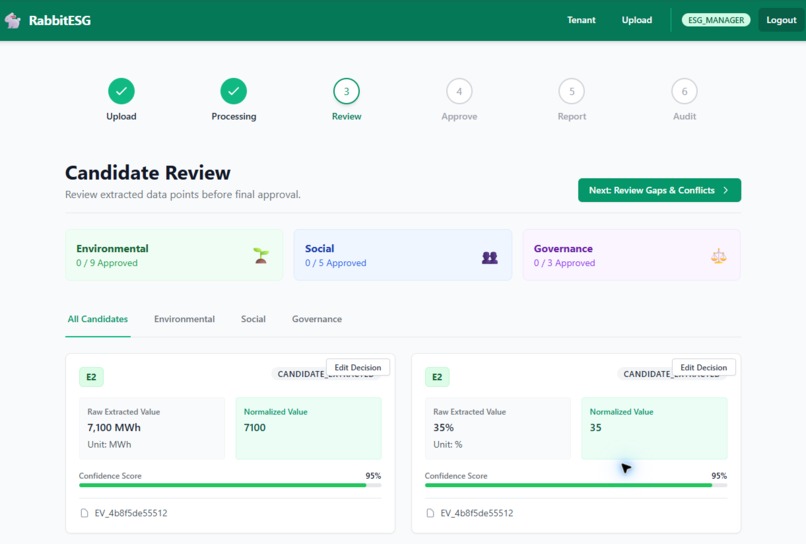Click the Social people icon
The height and width of the screenshot is (544, 806).
pos(490,258)
